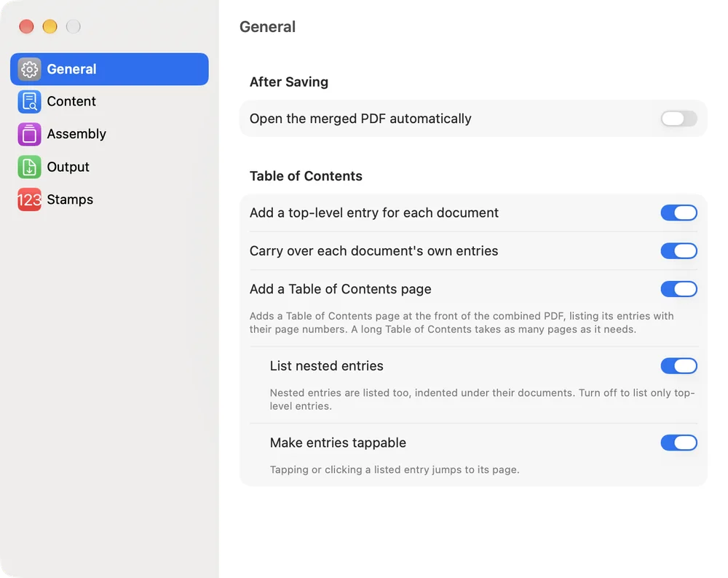Screen dimensions: 728x578
Task: Click the description 'Nested entries are listed too'
Action: tap(483, 399)
